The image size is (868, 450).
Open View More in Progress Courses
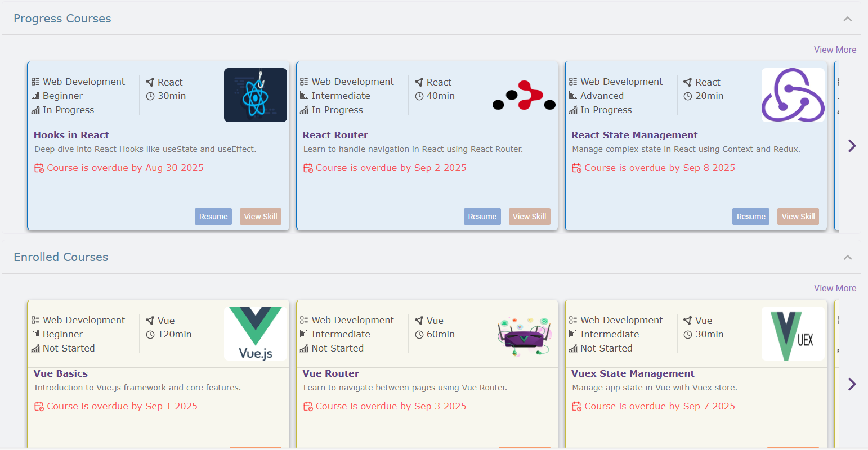pos(835,49)
